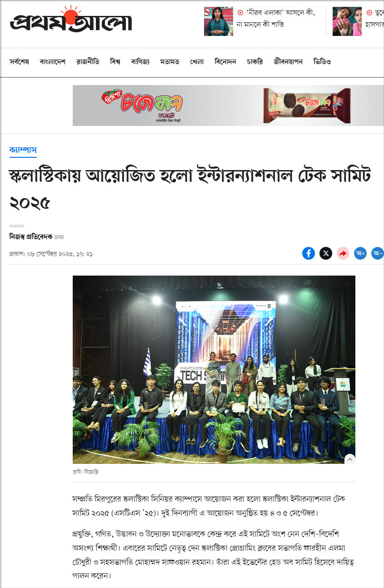Viewport: 384px width, 588px height.
Task: Open the ক্যাম্পাস category link
Action: [23, 150]
